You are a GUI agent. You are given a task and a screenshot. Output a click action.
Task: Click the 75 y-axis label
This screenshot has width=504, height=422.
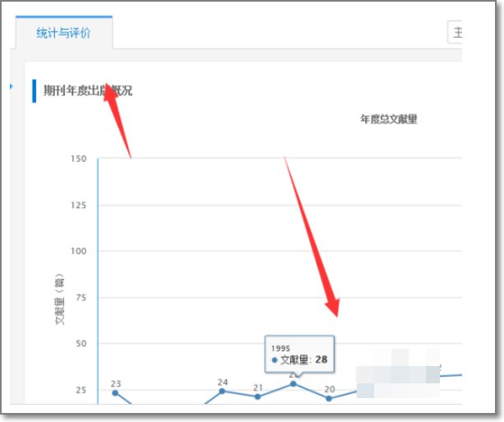(81, 298)
